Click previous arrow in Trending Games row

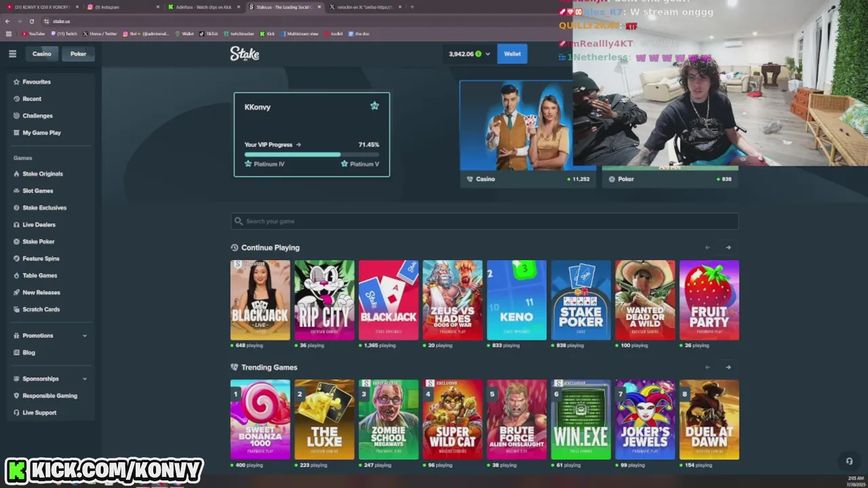click(x=707, y=367)
